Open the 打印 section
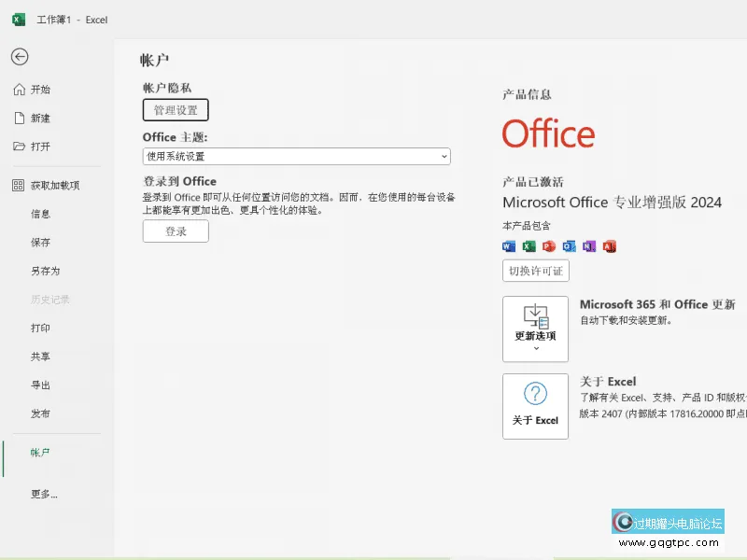747x560 pixels. 41,328
